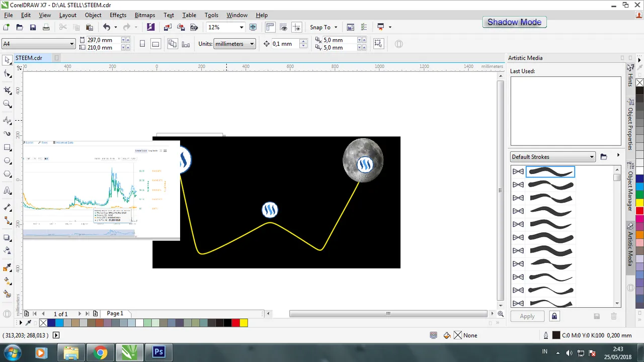Pick the red color swatch

235,323
